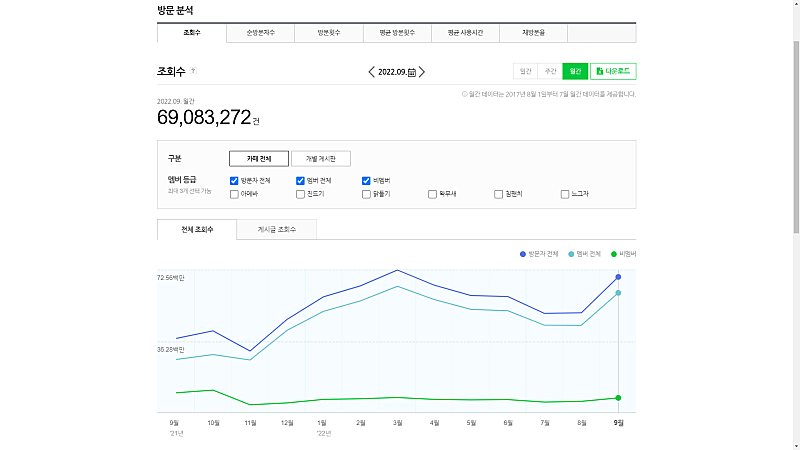Open the calendar icon next to 2022.09.

pos(411,72)
